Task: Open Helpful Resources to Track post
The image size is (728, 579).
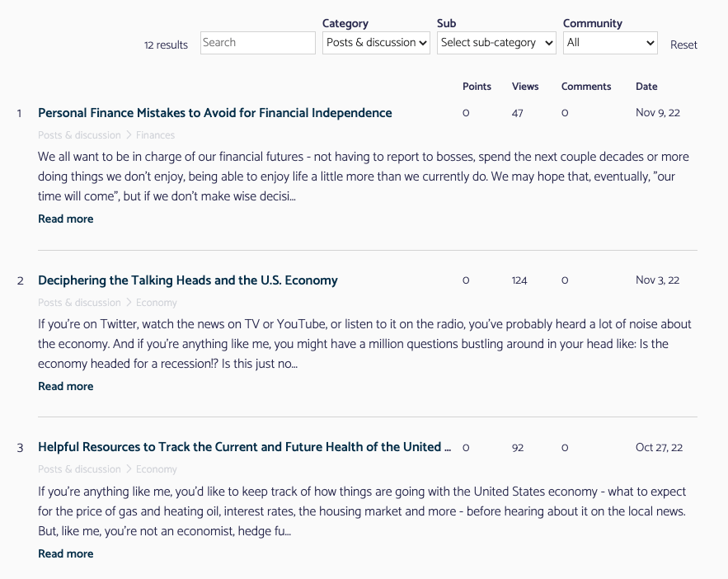Action: [244, 447]
